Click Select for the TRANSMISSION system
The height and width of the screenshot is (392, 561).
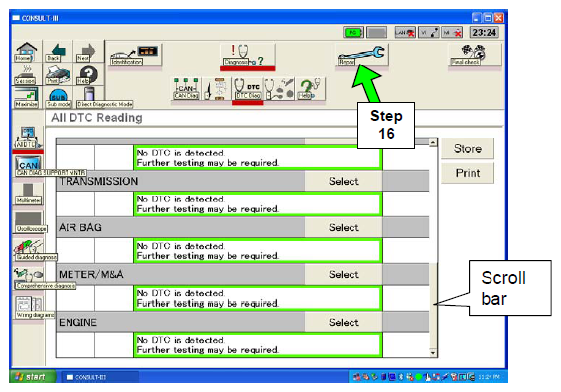coord(344,181)
